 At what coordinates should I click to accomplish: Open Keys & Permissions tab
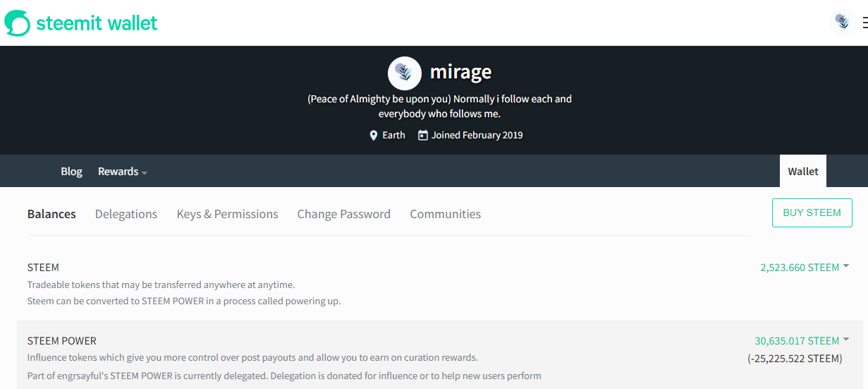pos(227,214)
